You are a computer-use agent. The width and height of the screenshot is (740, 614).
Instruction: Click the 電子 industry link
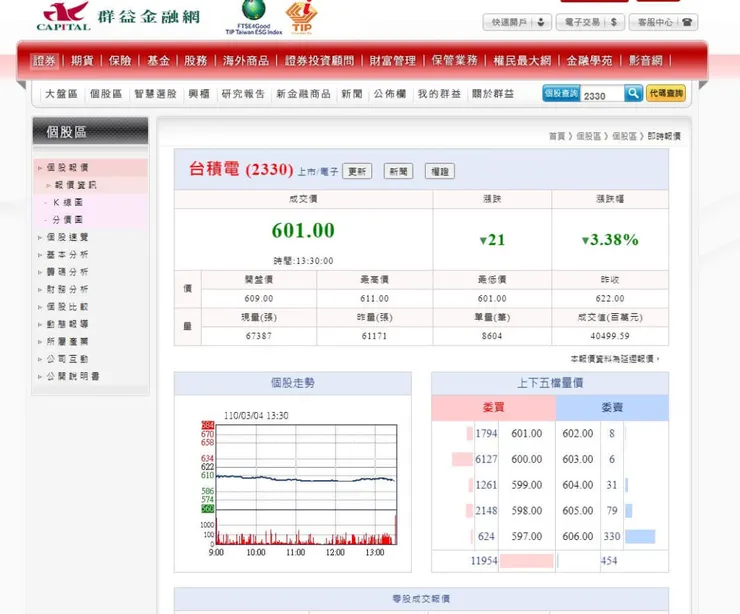[x=329, y=172]
